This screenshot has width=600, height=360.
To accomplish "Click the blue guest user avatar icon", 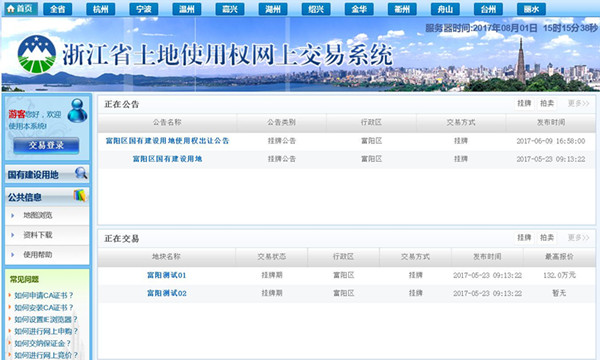I will coord(77,111).
